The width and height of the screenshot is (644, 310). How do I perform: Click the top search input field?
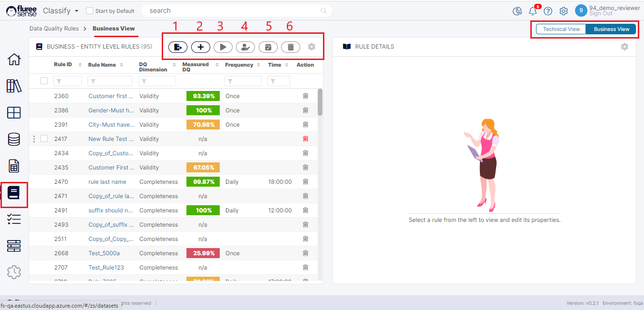(233, 10)
